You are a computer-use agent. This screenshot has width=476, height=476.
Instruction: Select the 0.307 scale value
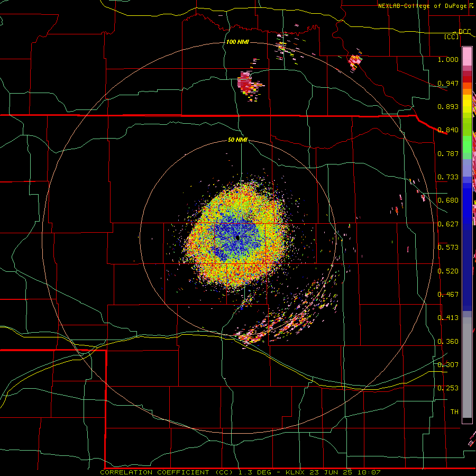[x=448, y=365]
